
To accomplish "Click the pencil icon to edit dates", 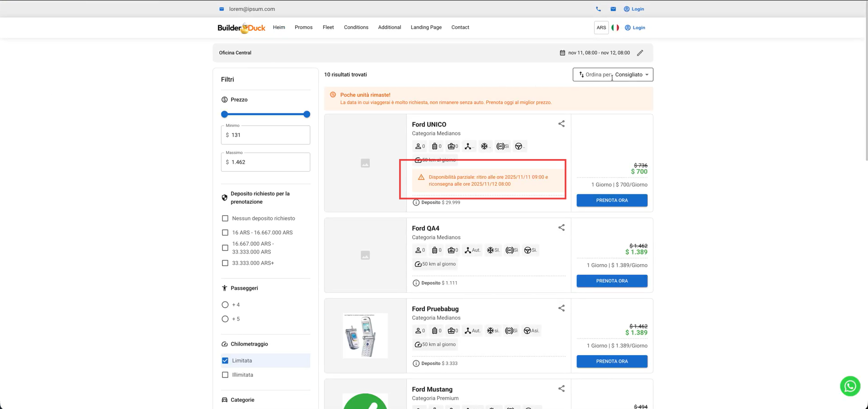I will pyautogui.click(x=640, y=53).
